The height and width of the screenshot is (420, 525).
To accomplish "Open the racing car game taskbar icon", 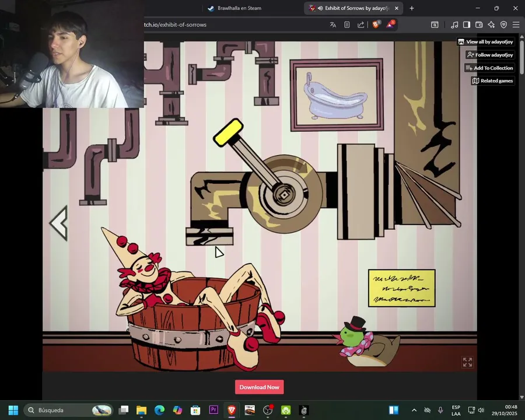I will [250, 410].
